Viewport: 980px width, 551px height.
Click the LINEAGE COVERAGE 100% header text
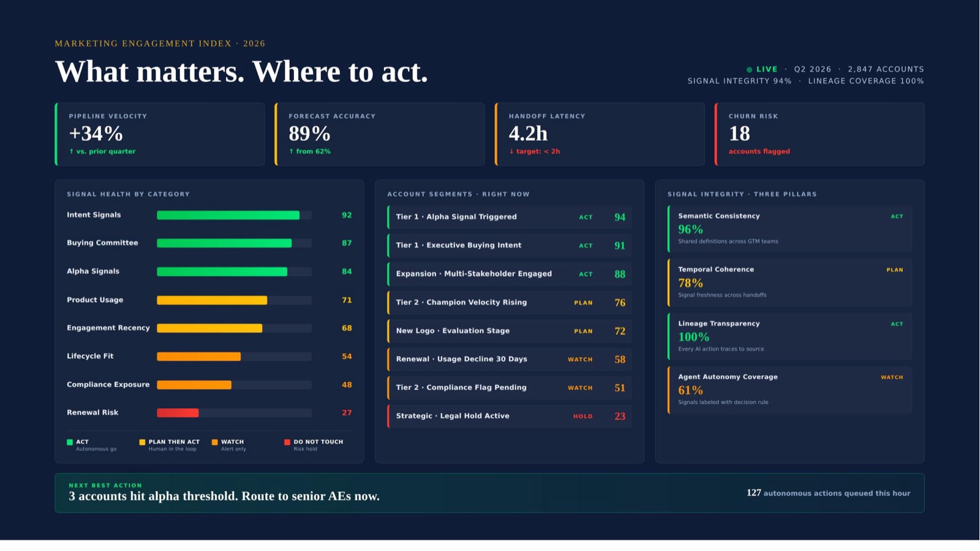(866, 81)
